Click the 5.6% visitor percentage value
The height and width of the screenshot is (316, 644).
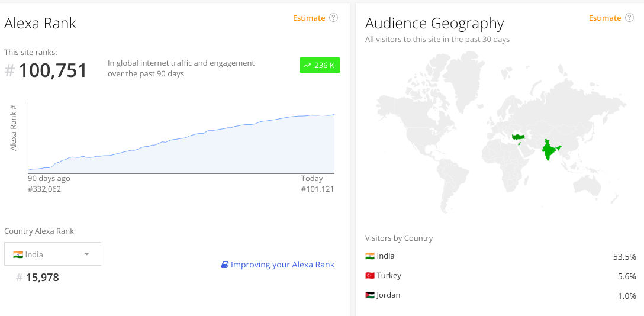[627, 276]
